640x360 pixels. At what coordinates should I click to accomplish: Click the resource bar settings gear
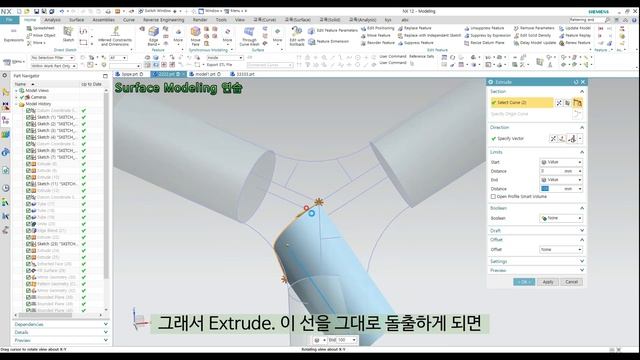click(x=4, y=76)
